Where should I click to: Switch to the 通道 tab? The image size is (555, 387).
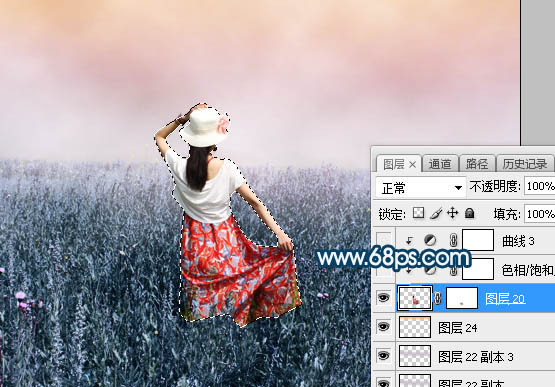pyautogui.click(x=440, y=164)
